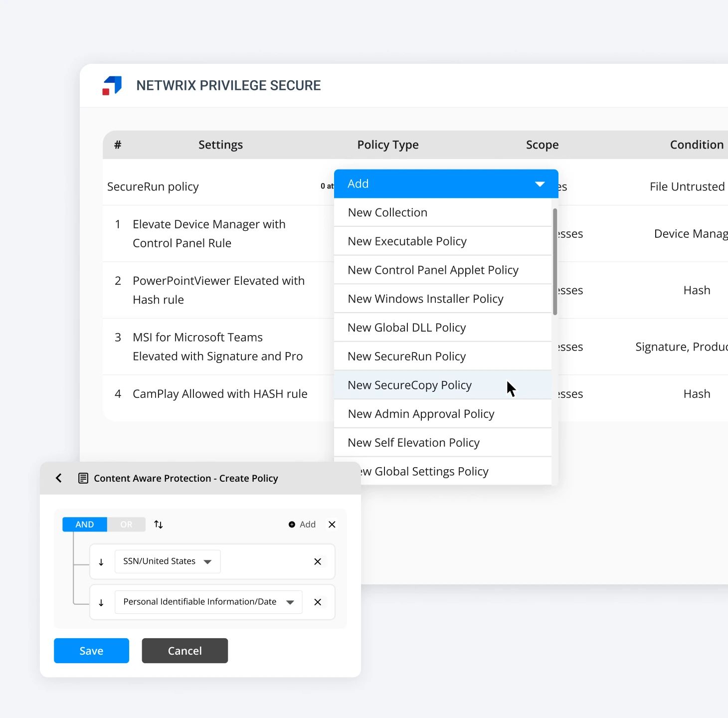Choose New Windows Installer Policy
Screen dimensions: 728x718
443,299
